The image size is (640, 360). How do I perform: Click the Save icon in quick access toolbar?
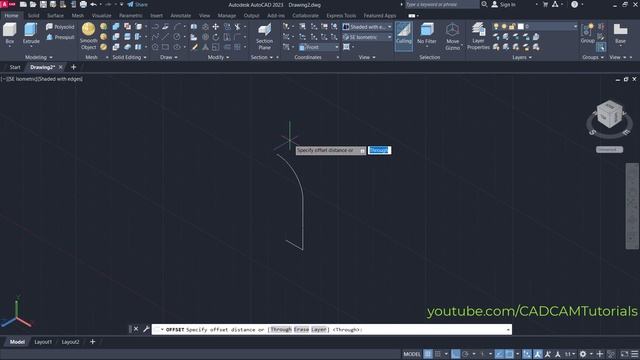43,4
